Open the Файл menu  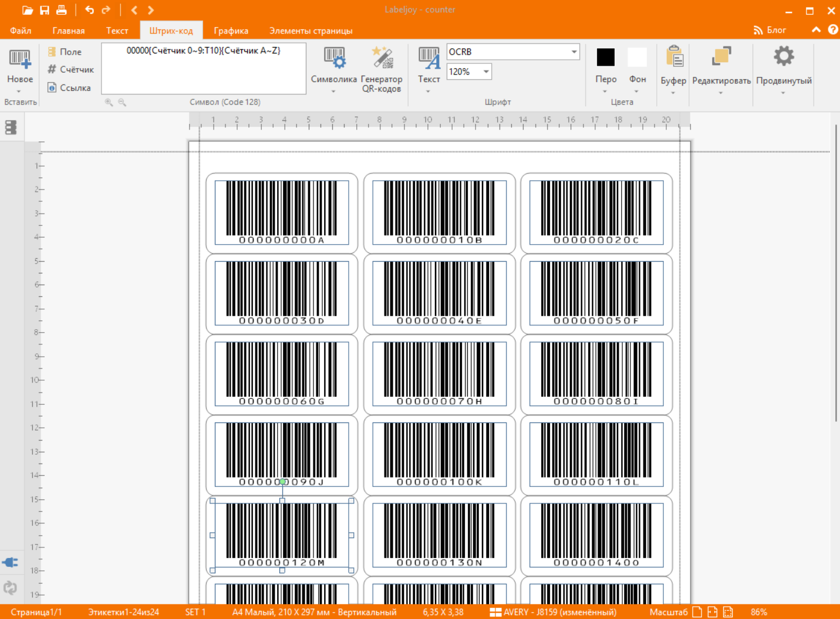pos(21,31)
